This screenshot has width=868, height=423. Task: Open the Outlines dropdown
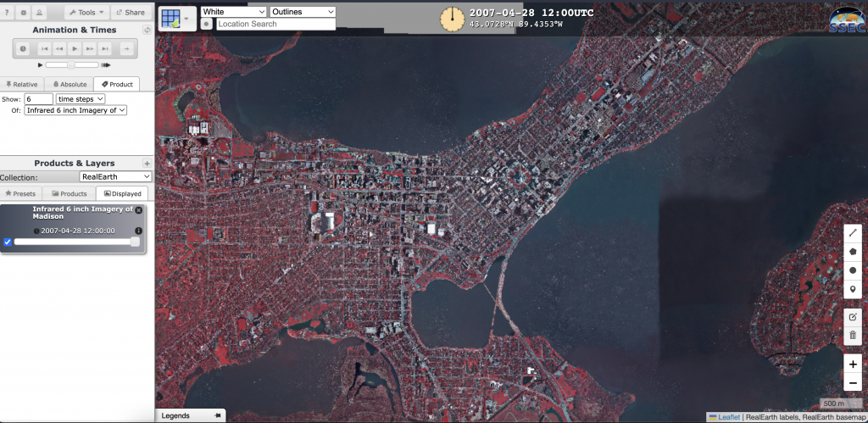(303, 12)
